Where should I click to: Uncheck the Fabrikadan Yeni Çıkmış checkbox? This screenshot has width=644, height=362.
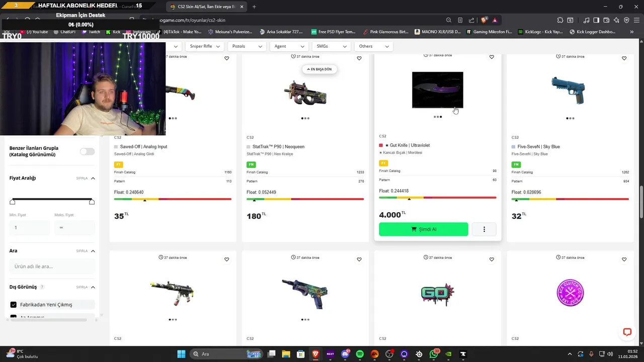point(14,305)
